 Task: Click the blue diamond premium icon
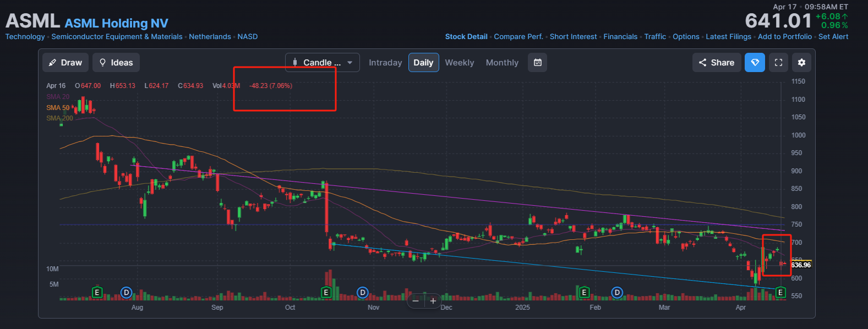755,63
